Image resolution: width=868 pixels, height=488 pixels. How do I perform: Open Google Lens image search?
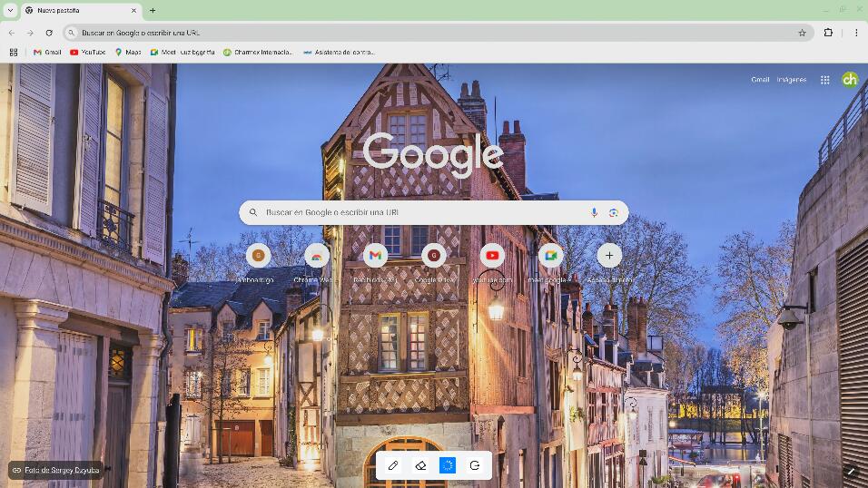614,212
